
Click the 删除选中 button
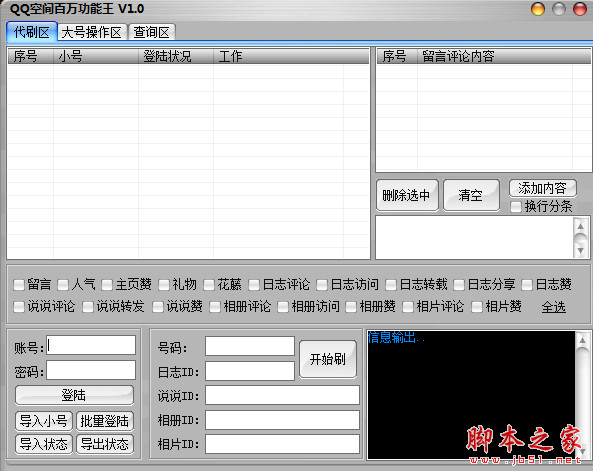(x=407, y=195)
